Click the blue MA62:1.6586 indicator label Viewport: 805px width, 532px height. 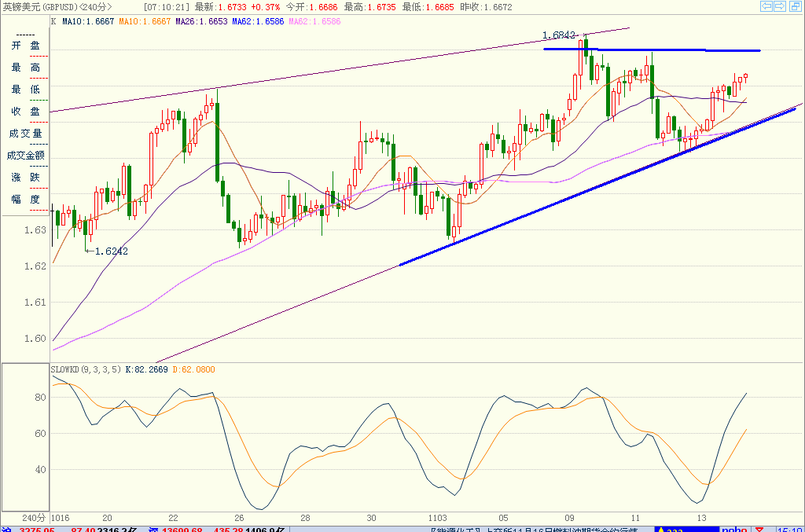coord(258,21)
